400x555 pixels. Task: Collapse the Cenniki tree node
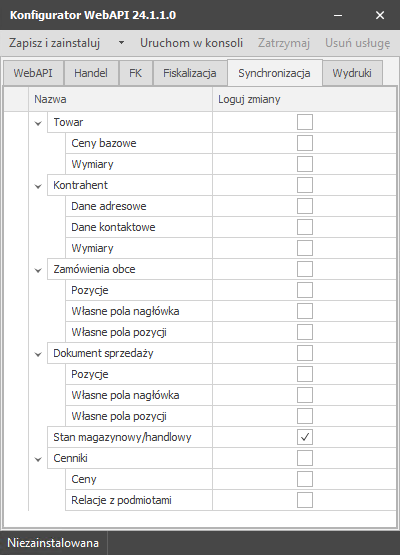(38, 459)
